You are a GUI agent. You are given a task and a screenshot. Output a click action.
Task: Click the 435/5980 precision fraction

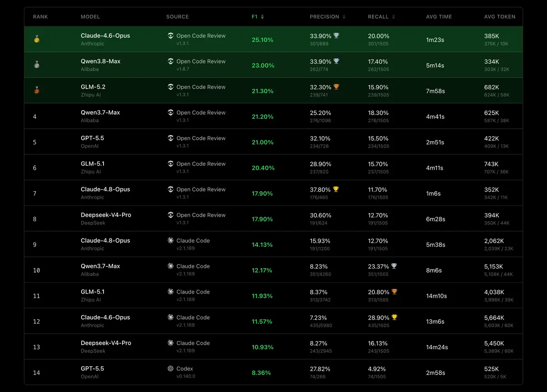320,325
